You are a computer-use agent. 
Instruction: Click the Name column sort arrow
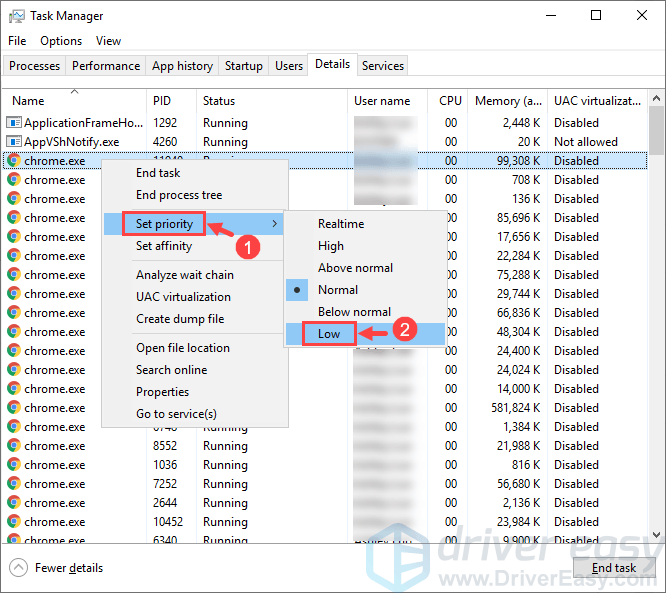pos(74,91)
